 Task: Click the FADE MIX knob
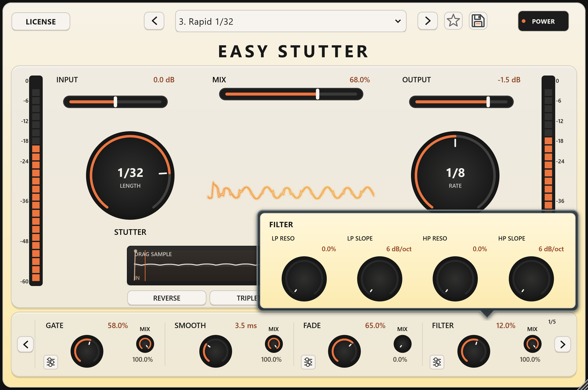[403, 344]
